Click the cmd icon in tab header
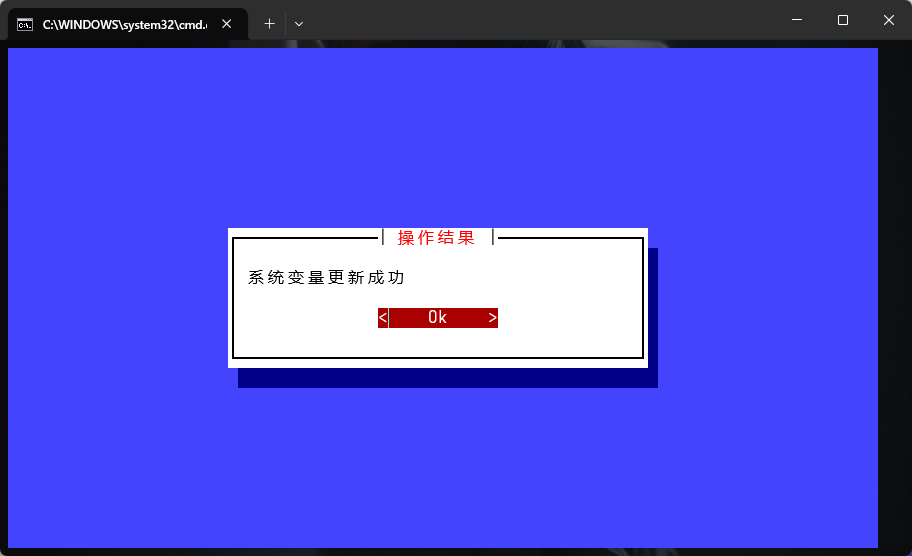 click(x=25, y=24)
